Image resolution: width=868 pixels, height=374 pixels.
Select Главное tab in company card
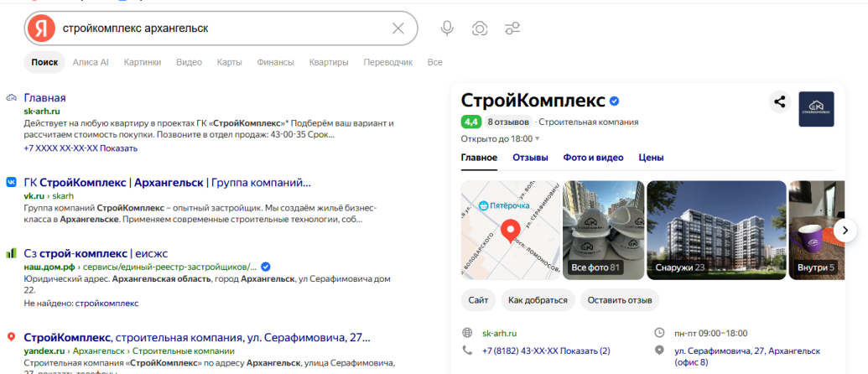(x=479, y=158)
